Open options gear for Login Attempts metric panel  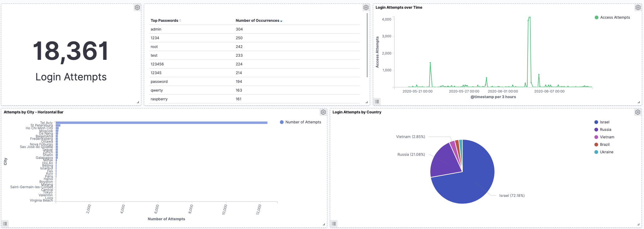(x=137, y=7)
